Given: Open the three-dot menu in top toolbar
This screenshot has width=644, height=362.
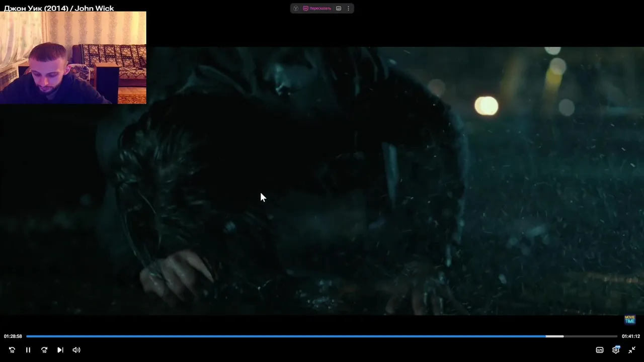Looking at the screenshot, I should tap(348, 9).
